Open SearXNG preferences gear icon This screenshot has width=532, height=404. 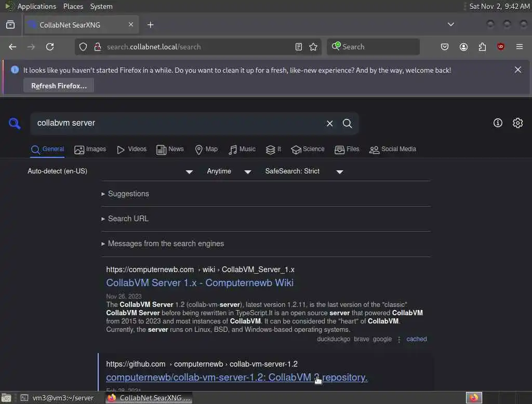point(518,123)
